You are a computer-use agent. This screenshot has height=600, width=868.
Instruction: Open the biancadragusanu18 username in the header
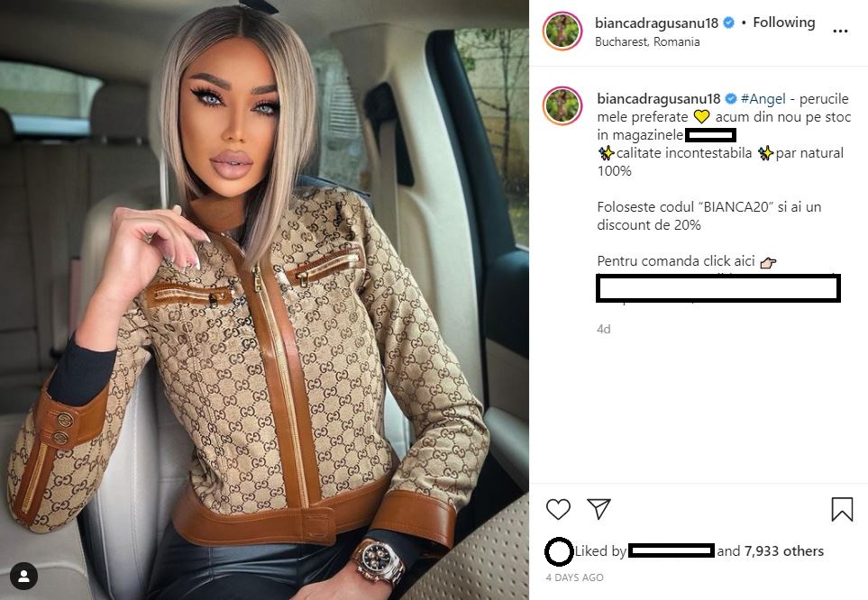point(656,23)
